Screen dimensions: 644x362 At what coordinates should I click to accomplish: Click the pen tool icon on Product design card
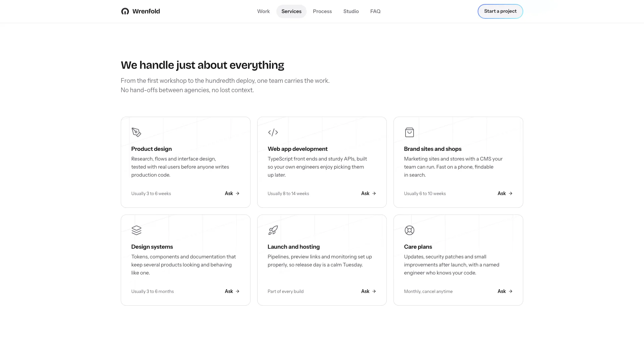[137, 132]
